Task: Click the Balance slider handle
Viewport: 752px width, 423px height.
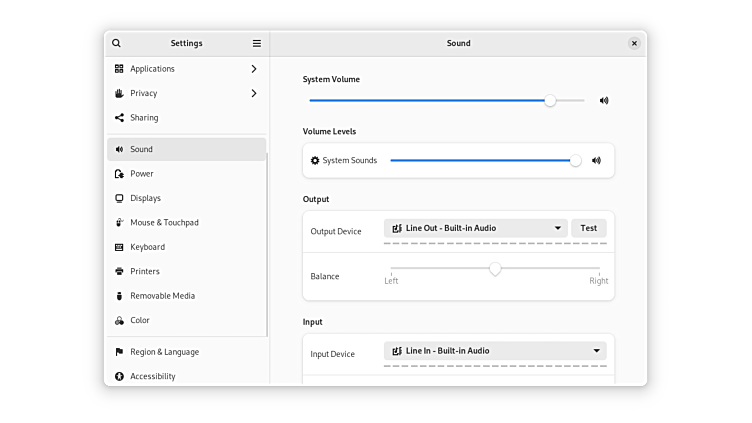Action: coord(495,269)
